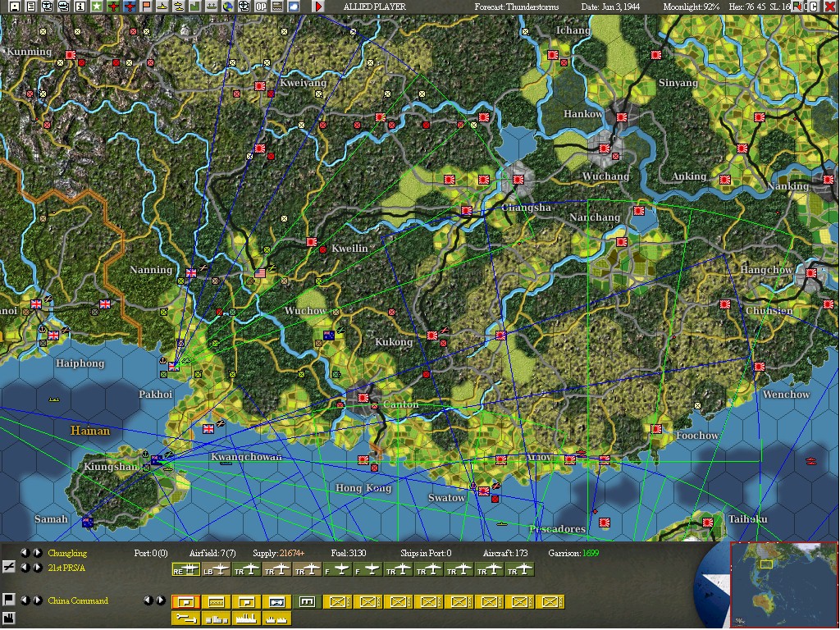
Task: Select the red plane on blue icon
Action: tap(130, 7)
